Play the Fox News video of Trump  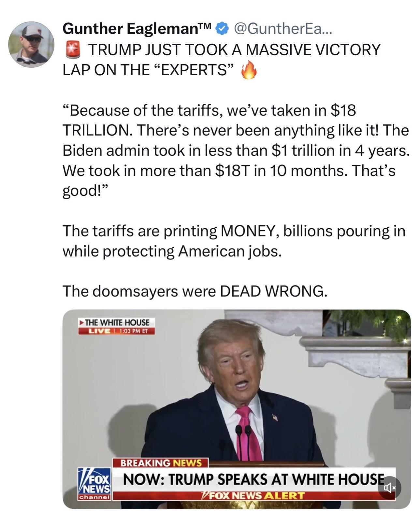pos(237,409)
